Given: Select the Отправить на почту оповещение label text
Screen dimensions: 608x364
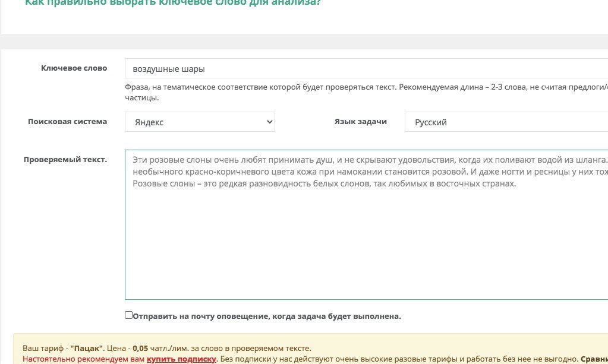Looking at the screenshot, I should (x=267, y=316).
